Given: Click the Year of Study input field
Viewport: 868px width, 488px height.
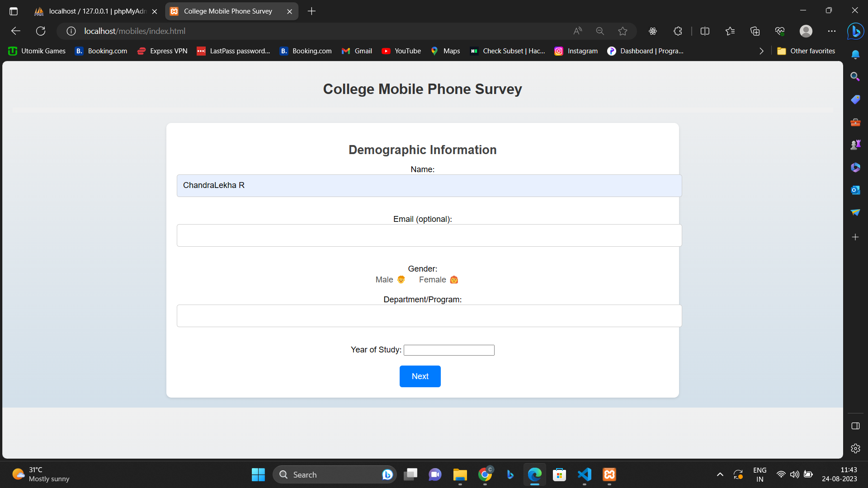Looking at the screenshot, I should (448, 350).
